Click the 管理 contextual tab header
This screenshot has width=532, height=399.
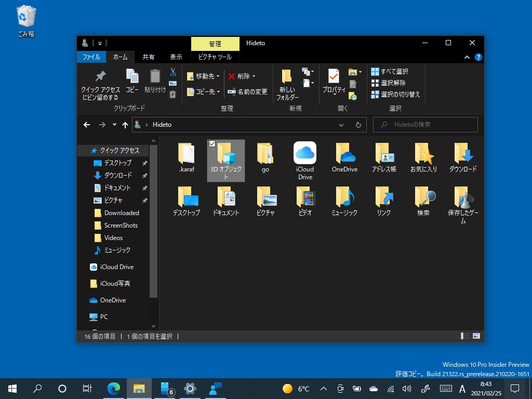pyautogui.click(x=215, y=44)
